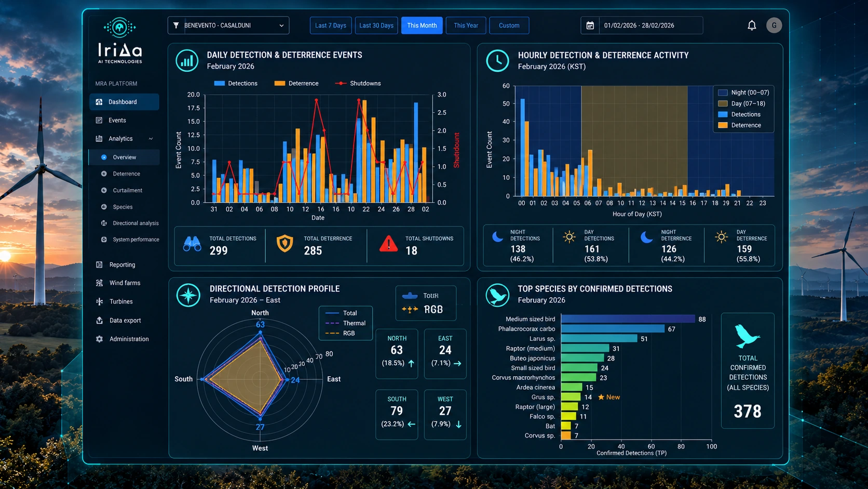Click the red warning icon for Total Shutdowns
The image size is (868, 489).
click(388, 244)
